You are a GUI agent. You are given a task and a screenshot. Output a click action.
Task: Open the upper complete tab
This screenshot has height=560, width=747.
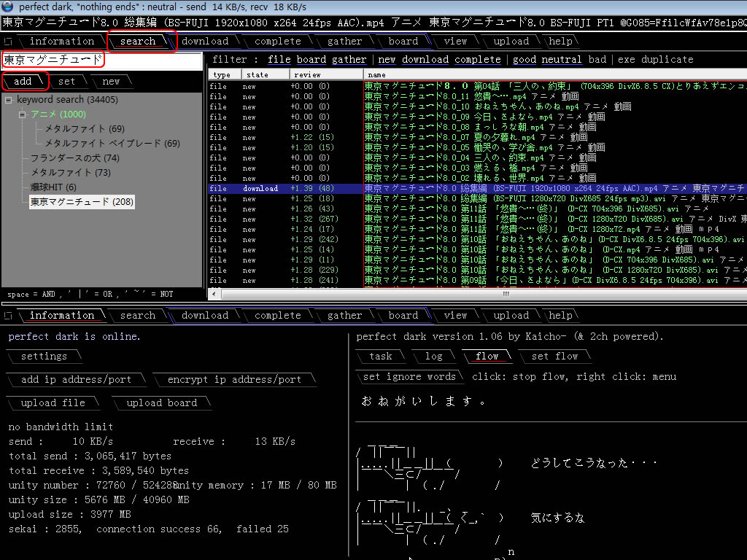[x=278, y=42]
